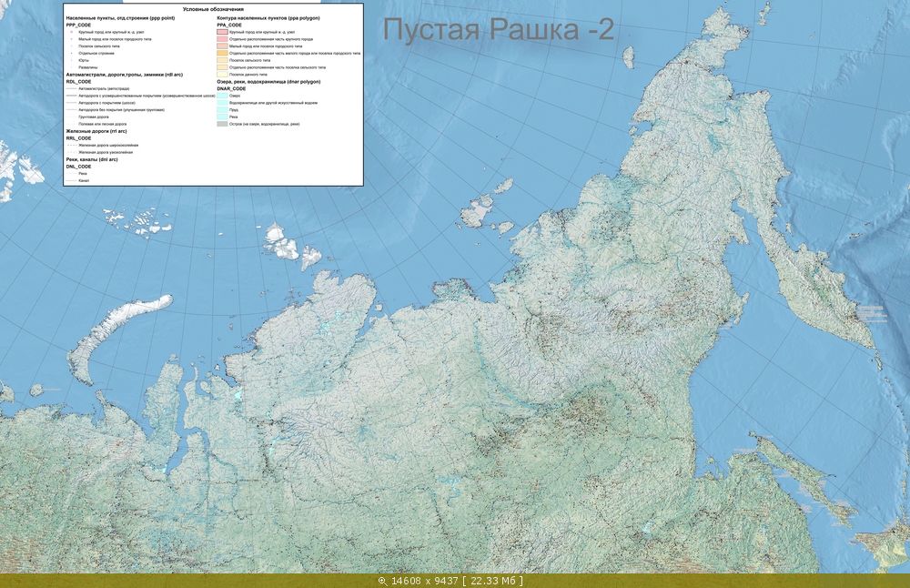This screenshot has width=910, height=588.
Task: Click the 'RDL_CODE' label in the legend
Action: [x=78, y=82]
